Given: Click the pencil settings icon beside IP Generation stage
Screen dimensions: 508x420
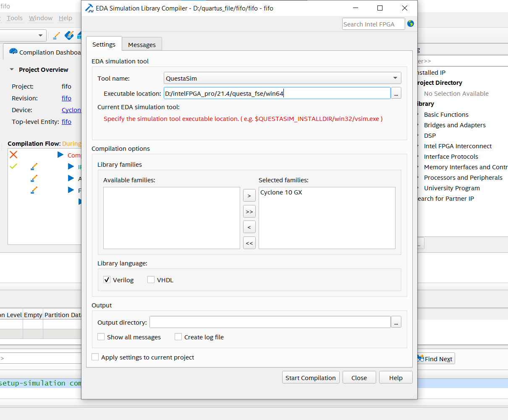Looking at the screenshot, I should click(34, 167).
